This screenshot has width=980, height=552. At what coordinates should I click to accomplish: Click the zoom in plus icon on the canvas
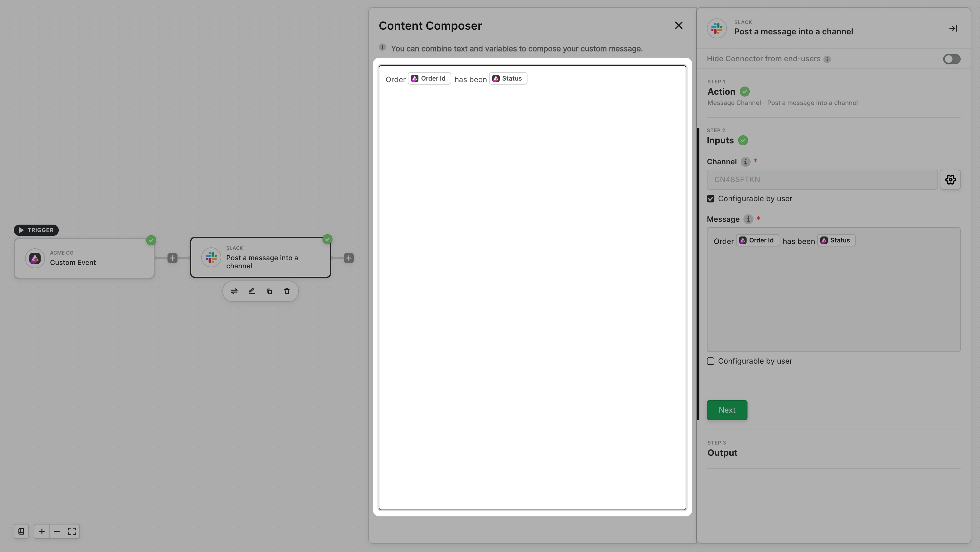click(42, 531)
